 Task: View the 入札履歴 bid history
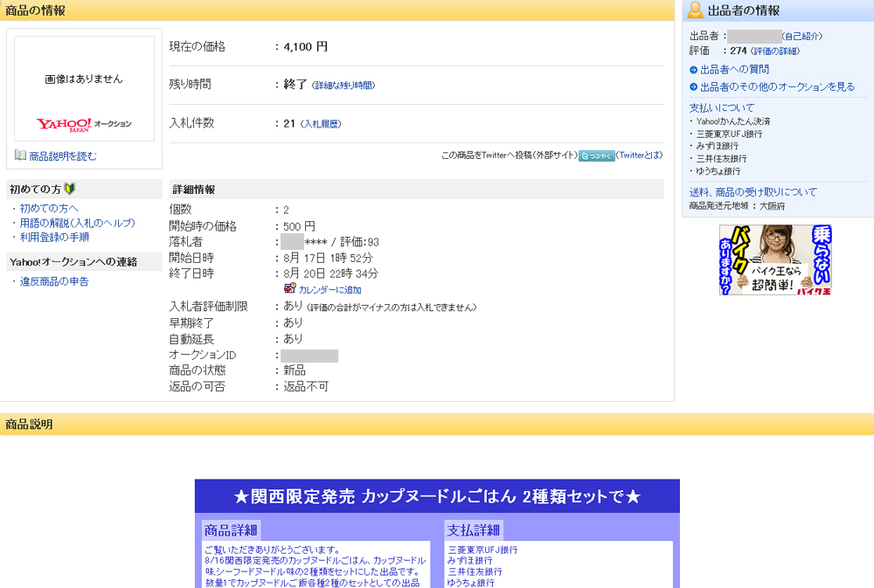[321, 124]
